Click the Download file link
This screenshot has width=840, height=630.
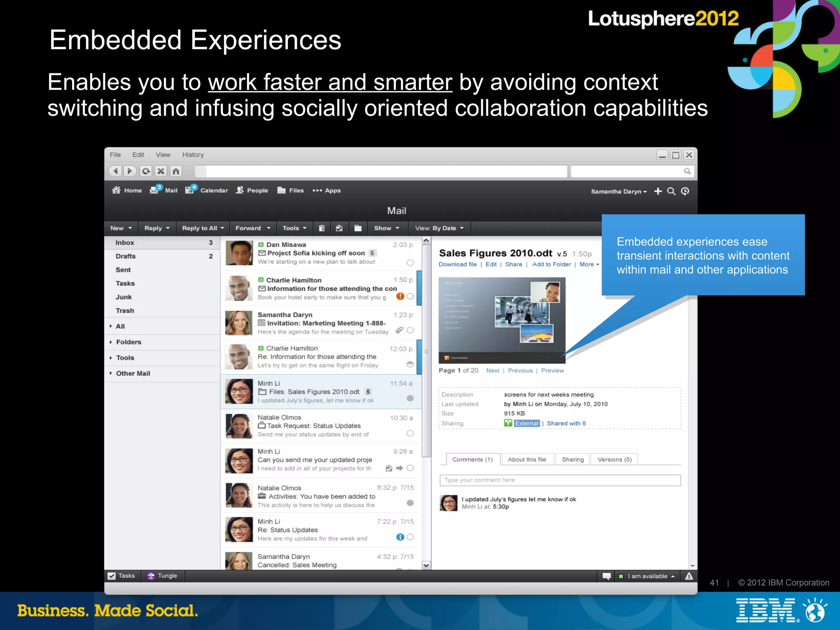click(x=458, y=264)
